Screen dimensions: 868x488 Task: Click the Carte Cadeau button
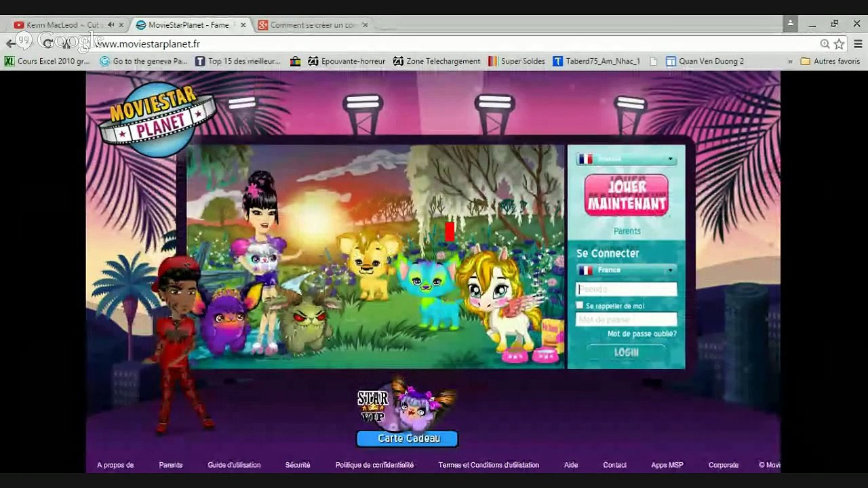coord(408,439)
